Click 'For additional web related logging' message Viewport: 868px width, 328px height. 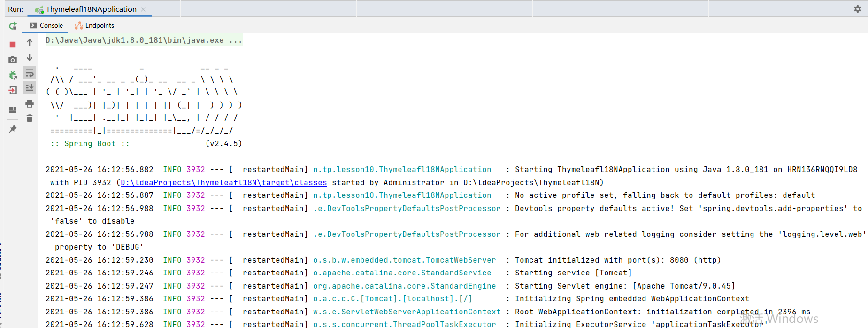pyautogui.click(x=691, y=234)
